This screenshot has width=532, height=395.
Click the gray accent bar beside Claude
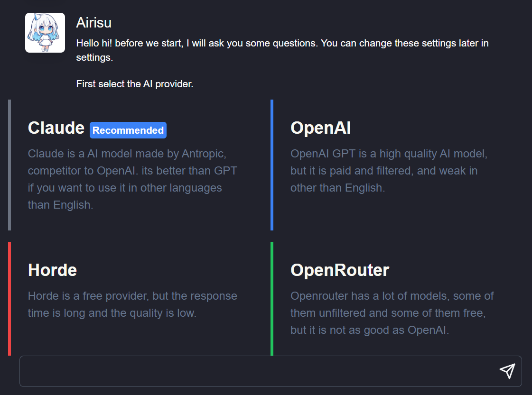point(9,165)
